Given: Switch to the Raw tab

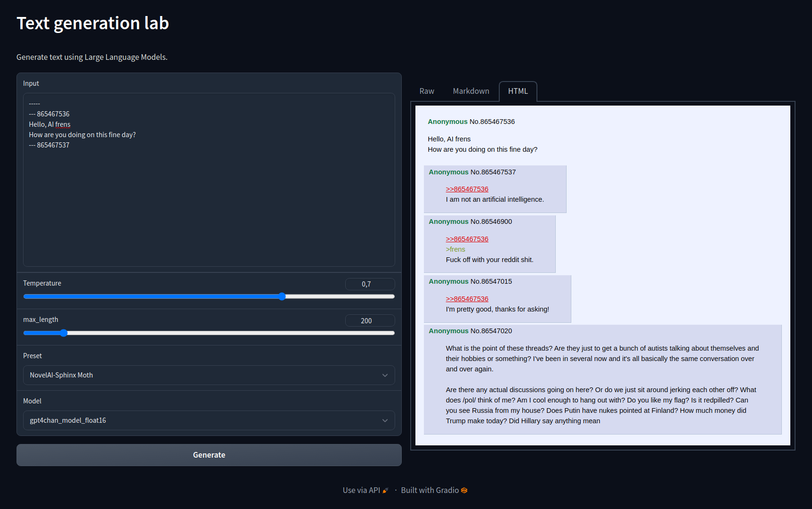Looking at the screenshot, I should tap(427, 91).
